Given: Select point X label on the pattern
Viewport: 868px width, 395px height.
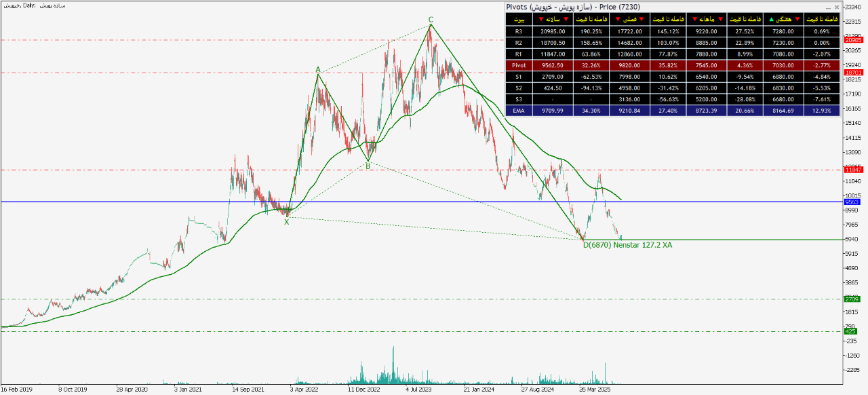Looking at the screenshot, I should click(x=286, y=222).
